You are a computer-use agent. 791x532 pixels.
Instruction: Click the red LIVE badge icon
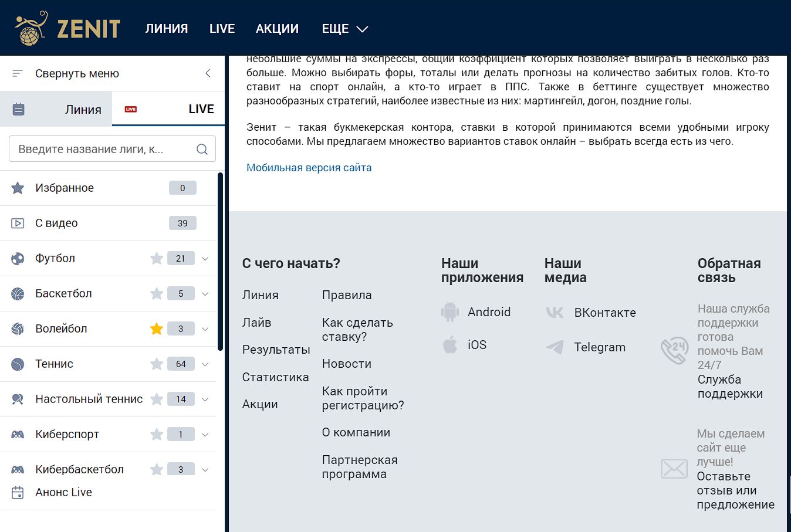point(131,109)
